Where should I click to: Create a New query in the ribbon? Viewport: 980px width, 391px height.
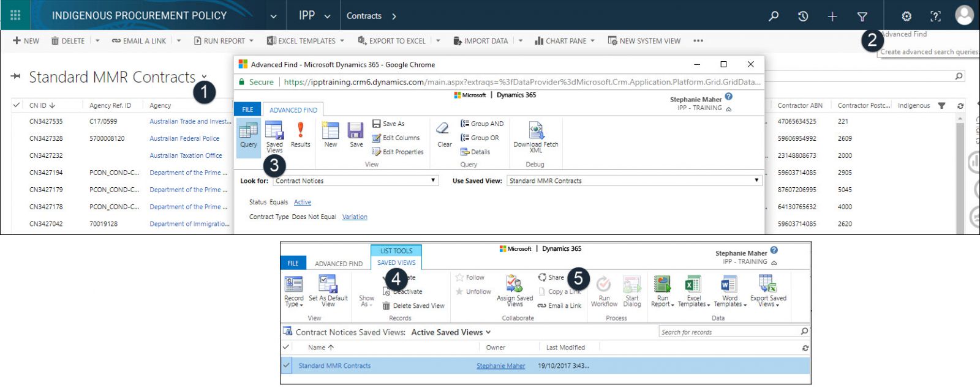pyautogui.click(x=331, y=135)
